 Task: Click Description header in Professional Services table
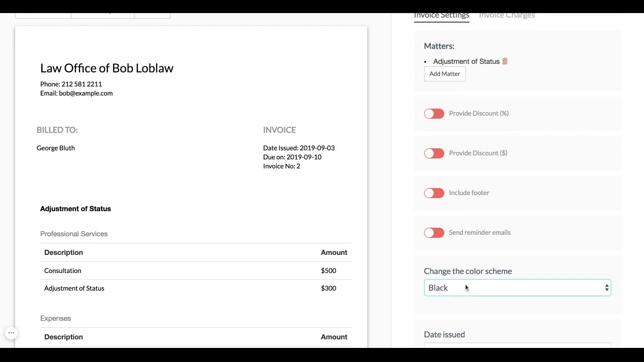[63, 252]
